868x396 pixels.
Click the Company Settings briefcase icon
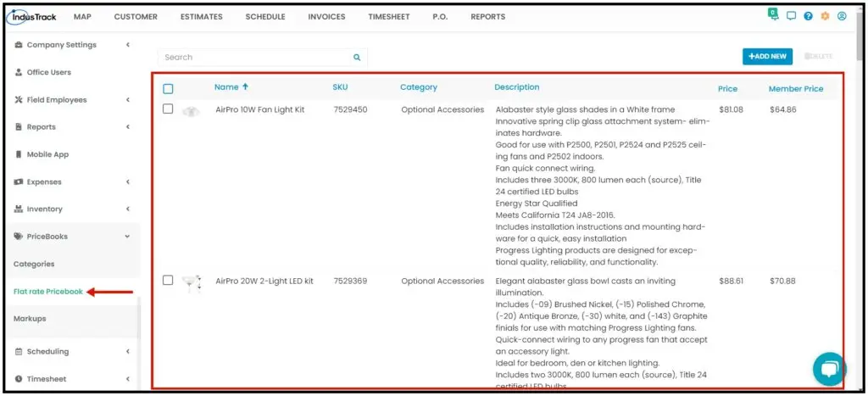click(19, 45)
